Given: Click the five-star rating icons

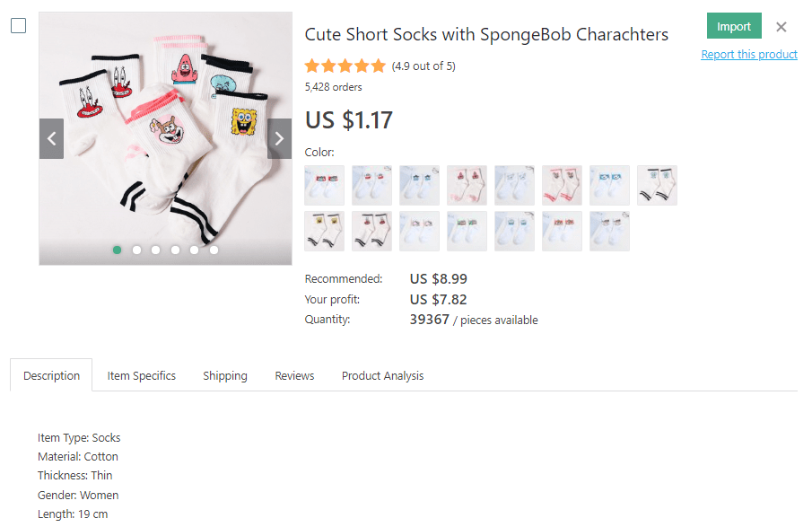Looking at the screenshot, I should point(345,66).
